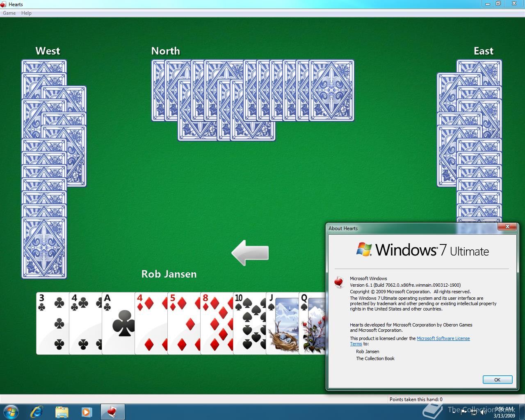The image size is (525, 420).
Task: Choose the 4 of diamonds card
Action: tap(151, 323)
